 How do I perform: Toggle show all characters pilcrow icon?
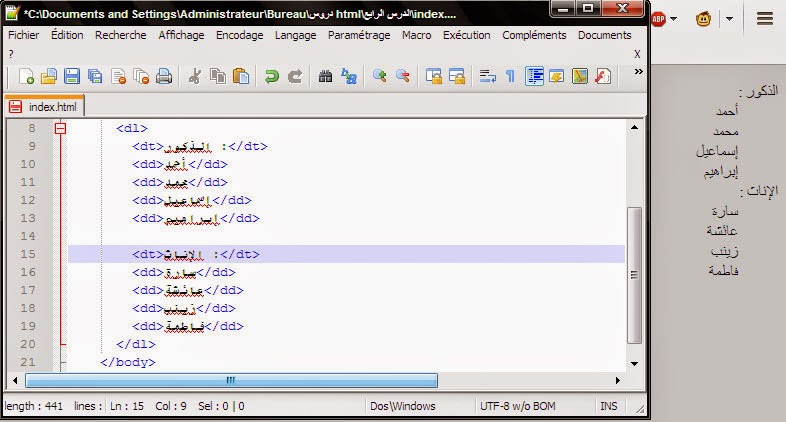510,76
